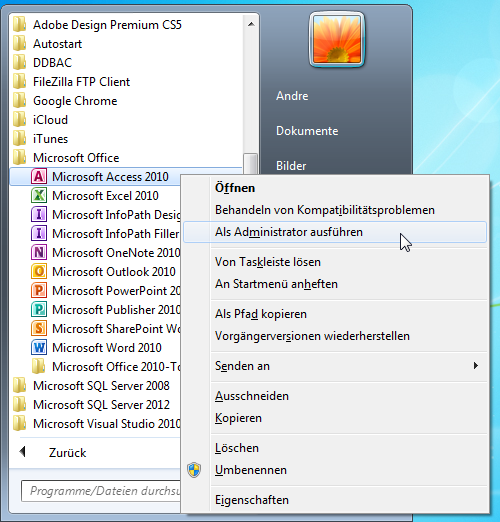The image size is (500, 522).
Task: Expand Microsoft SQL Server 2012 label
Action: coord(101,405)
